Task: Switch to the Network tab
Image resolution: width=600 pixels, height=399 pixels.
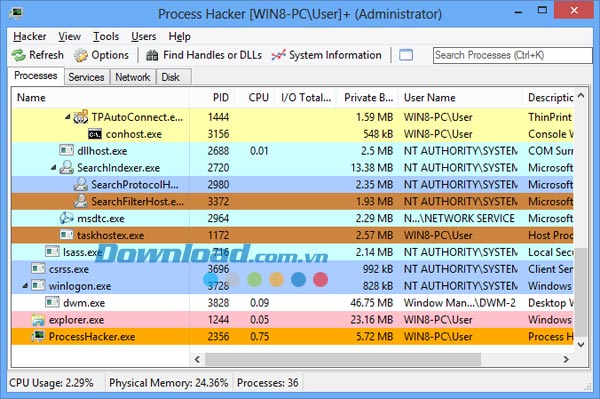Action: pyautogui.click(x=132, y=77)
